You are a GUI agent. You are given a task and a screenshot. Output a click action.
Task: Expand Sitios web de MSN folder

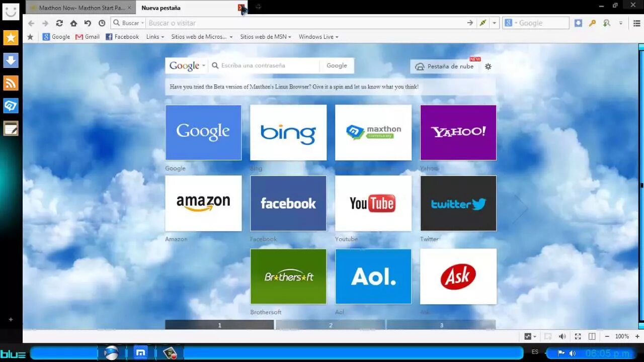pyautogui.click(x=266, y=37)
